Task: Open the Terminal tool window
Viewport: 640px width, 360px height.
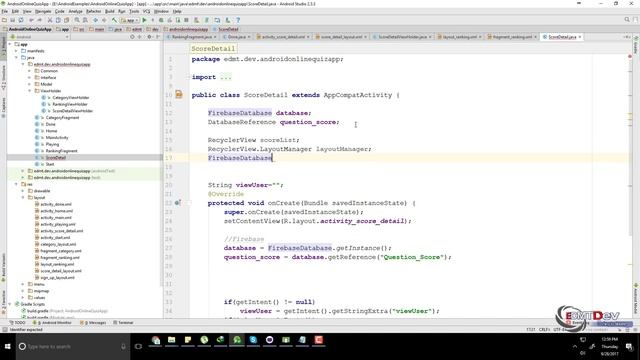Action: (123, 322)
